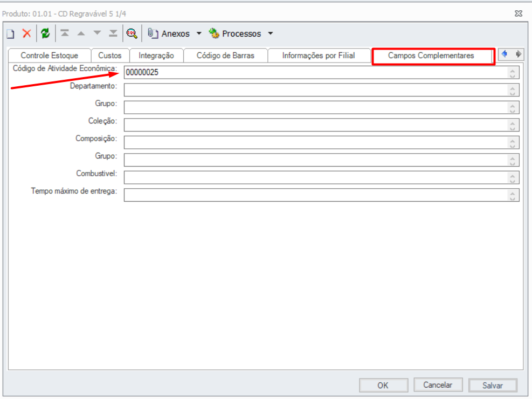Go to the last record icon

pos(113,33)
